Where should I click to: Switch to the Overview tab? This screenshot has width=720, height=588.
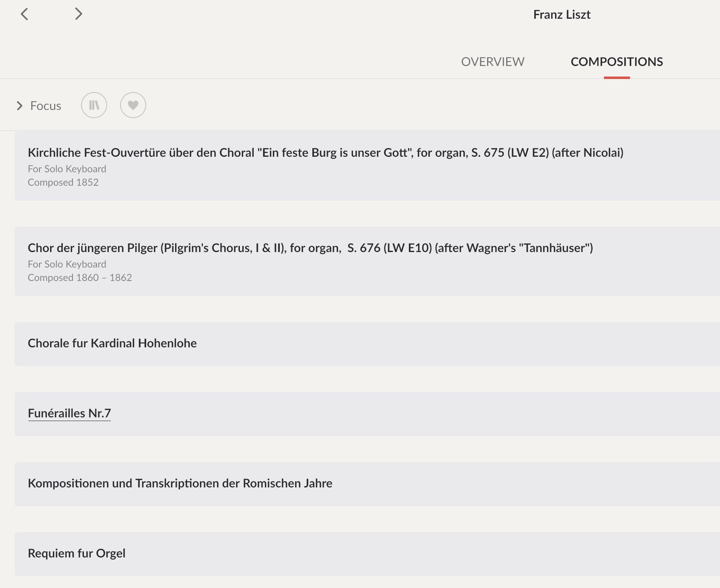tap(493, 61)
